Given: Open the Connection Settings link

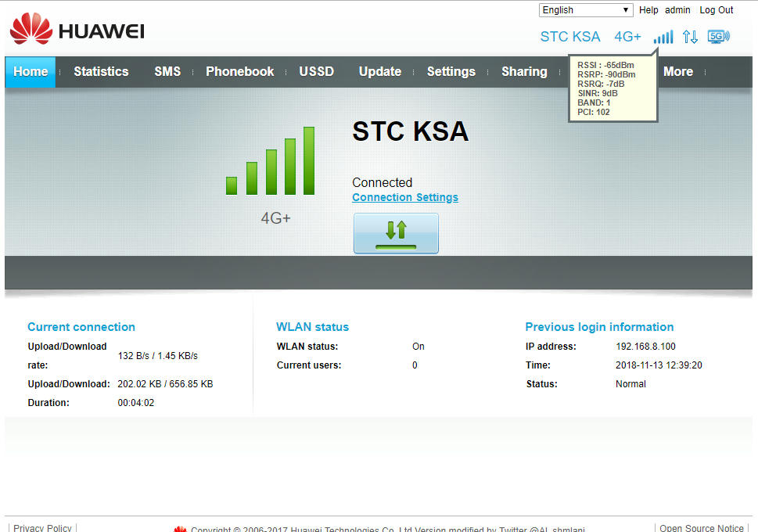Looking at the screenshot, I should click(405, 197).
